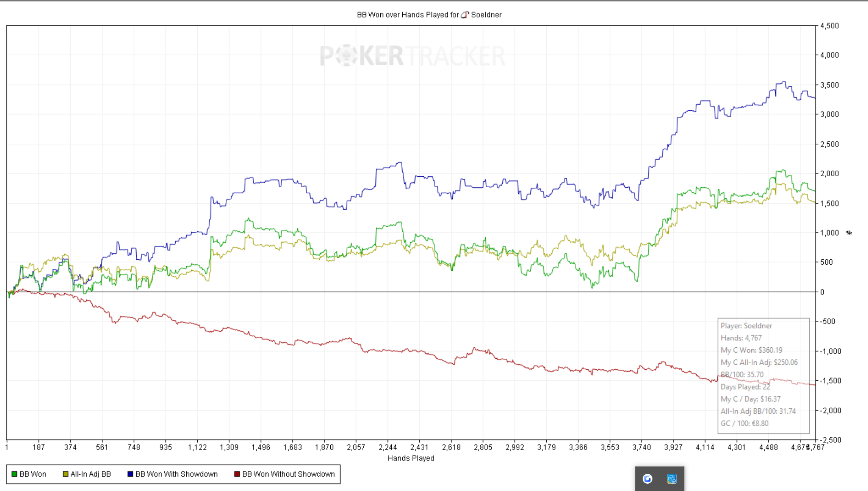868x491 pixels.
Task: Click 'GC / 100: €8.80' in stats box
Action: pyautogui.click(x=744, y=423)
